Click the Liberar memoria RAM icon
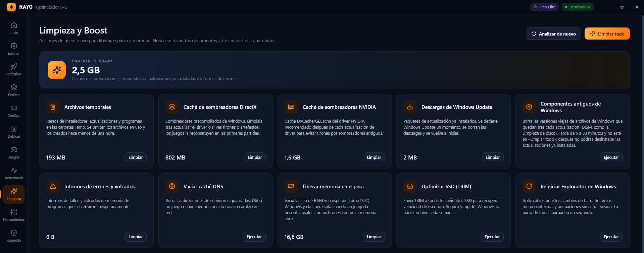The width and height of the screenshot is (644, 253). point(291,186)
